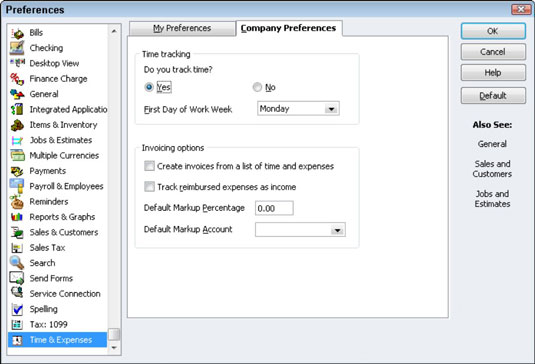Image resolution: width=535 pixels, height=364 pixels.
Task: Click the Search magnifier icon
Action: (x=17, y=263)
